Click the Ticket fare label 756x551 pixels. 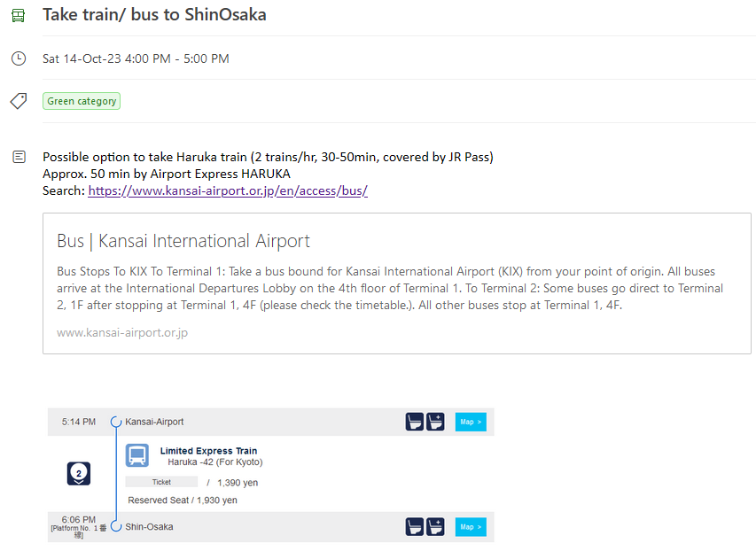[161, 482]
